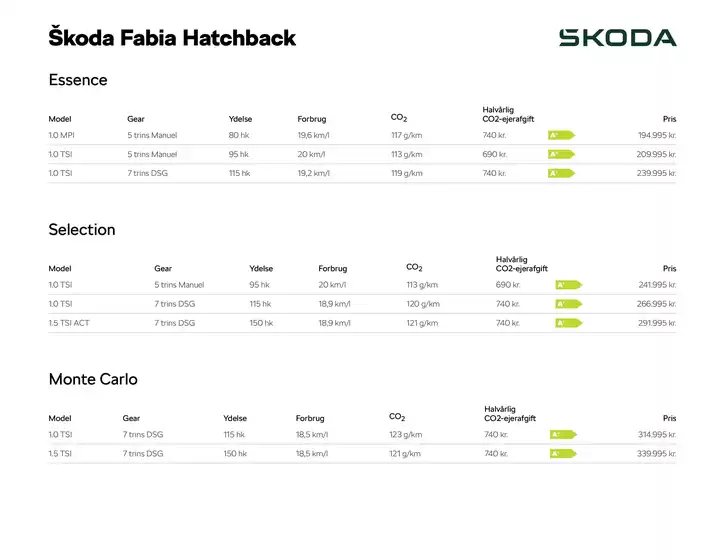Click the Pris column header in the Essence table
Image resolution: width=725 pixels, height=560 pixels.
pos(669,119)
